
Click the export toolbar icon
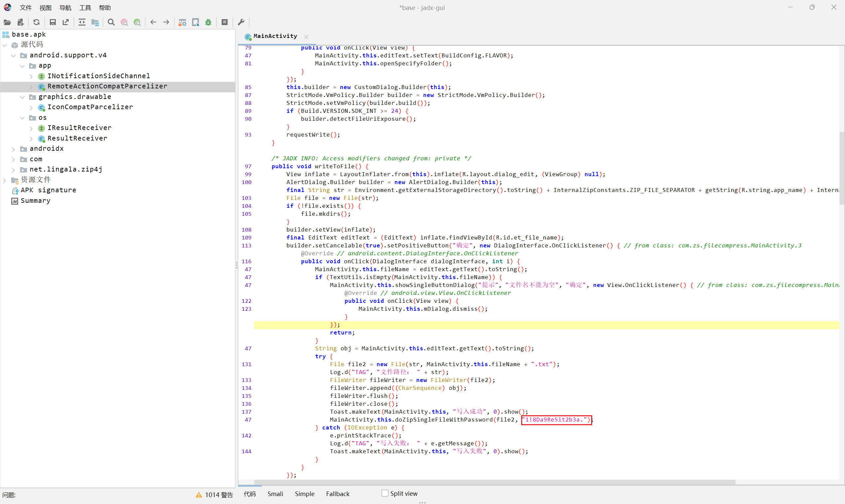coord(66,22)
